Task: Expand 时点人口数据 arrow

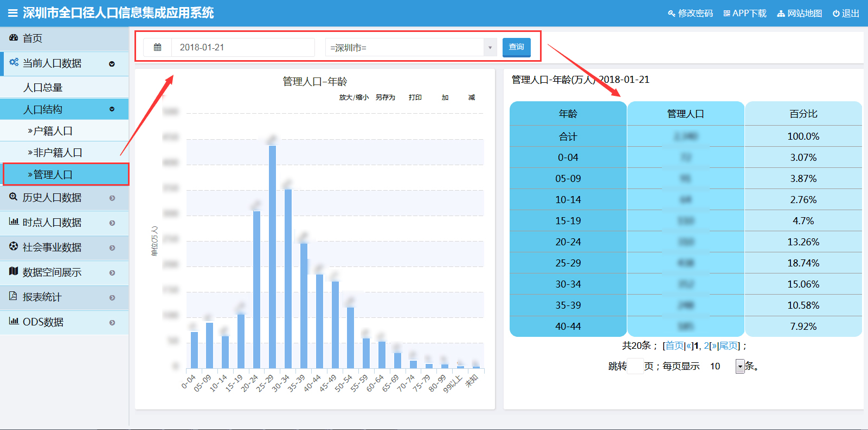Action: 112,223
